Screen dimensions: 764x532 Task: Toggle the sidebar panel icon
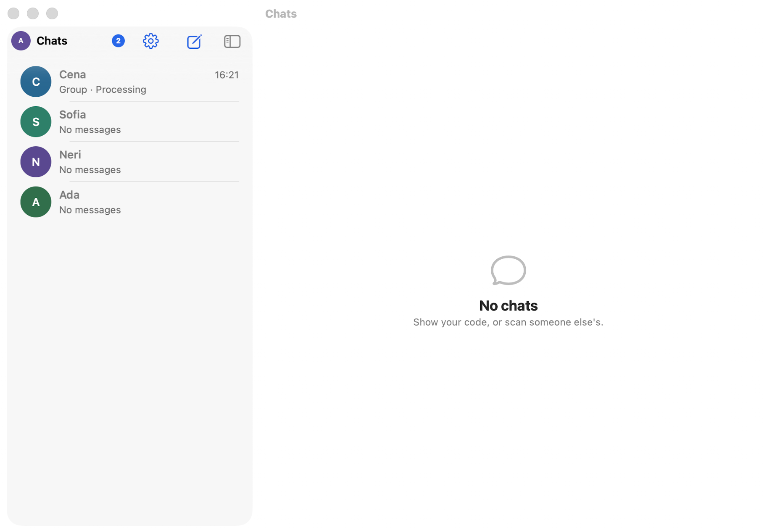tap(232, 41)
